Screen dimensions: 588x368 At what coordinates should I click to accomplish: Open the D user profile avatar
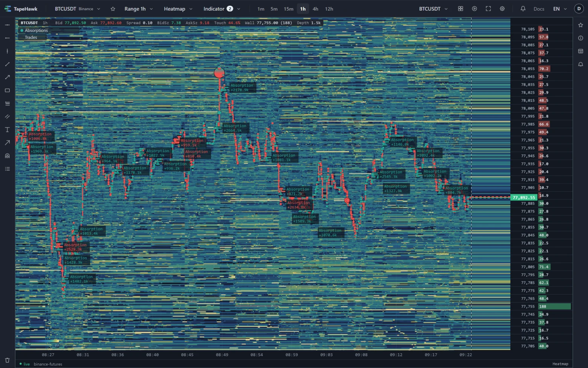coord(579,9)
